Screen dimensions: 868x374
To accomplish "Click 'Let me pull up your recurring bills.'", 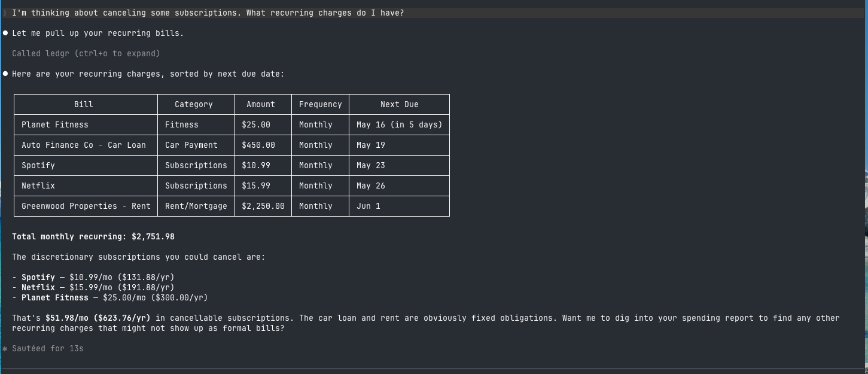I will point(98,34).
